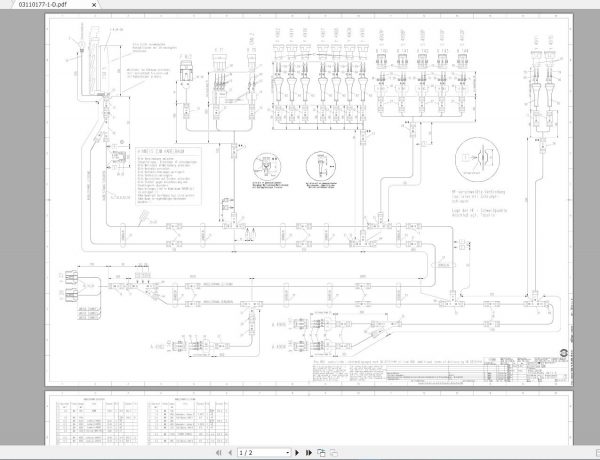The image size is (600, 460).
Task: Go to the first page
Action: coord(219,453)
